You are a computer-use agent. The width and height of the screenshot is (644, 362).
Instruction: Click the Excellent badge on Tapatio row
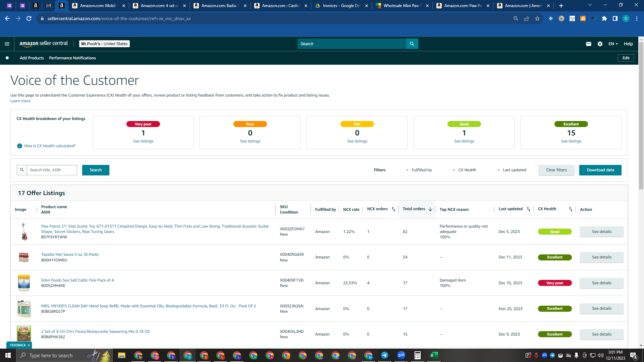(x=555, y=257)
